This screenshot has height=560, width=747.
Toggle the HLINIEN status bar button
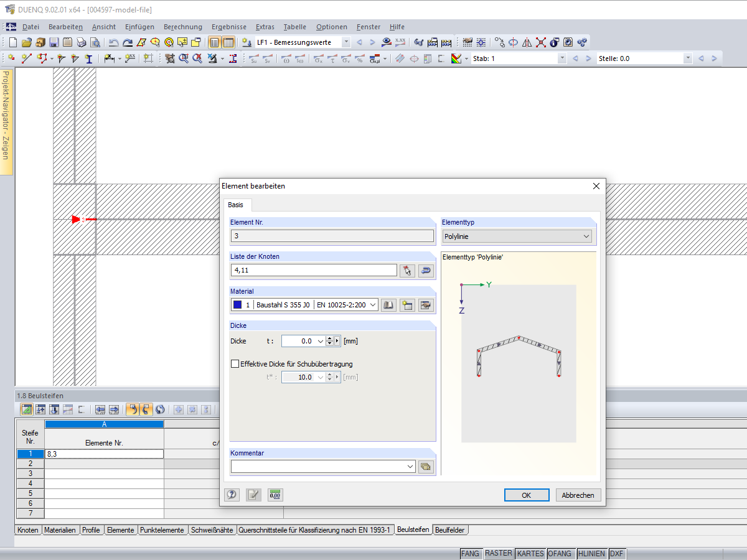[591, 553]
